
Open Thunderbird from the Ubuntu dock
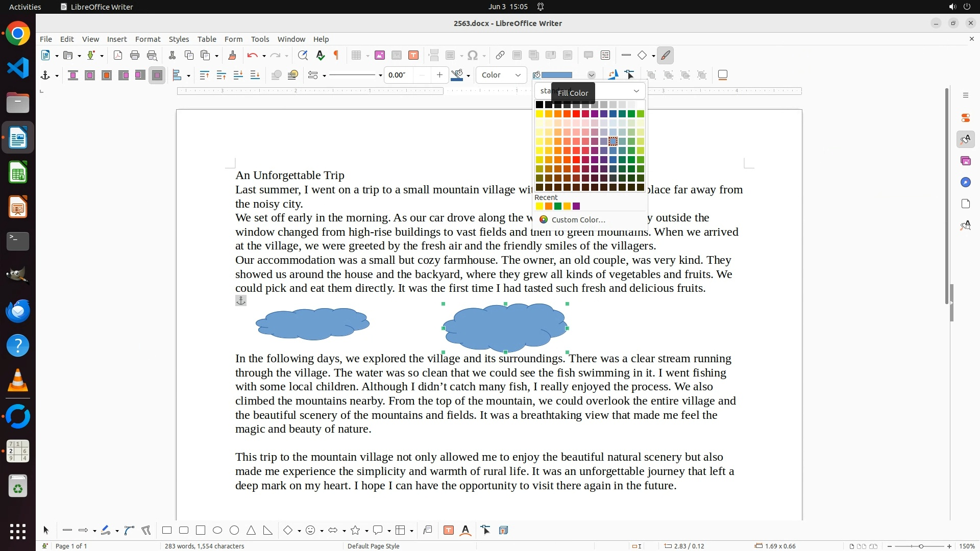[x=18, y=311]
